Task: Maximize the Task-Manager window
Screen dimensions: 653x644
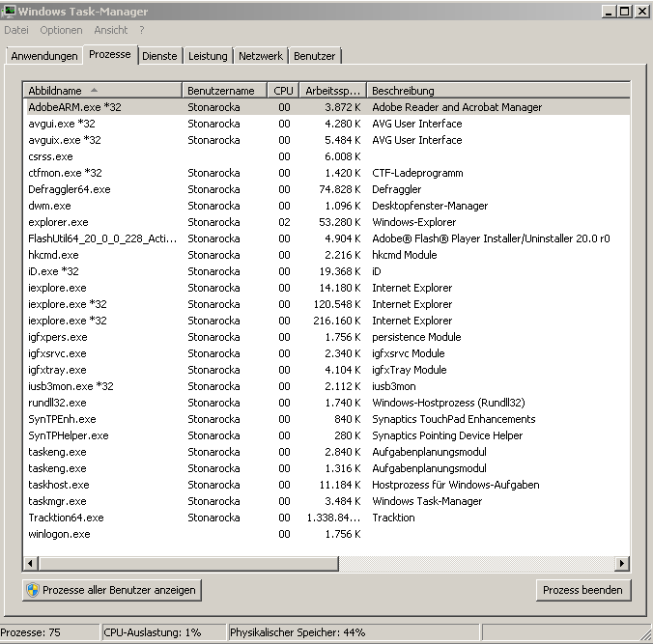Action: coord(625,12)
